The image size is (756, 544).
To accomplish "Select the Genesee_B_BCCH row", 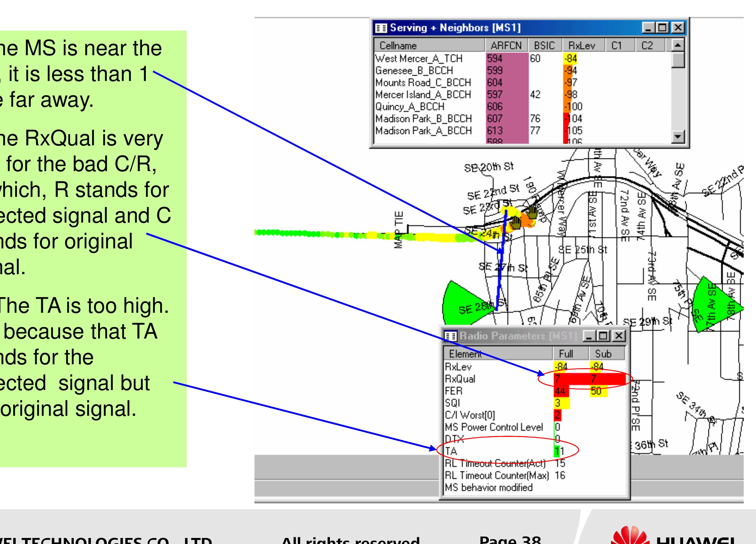I will pyautogui.click(x=522, y=71).
